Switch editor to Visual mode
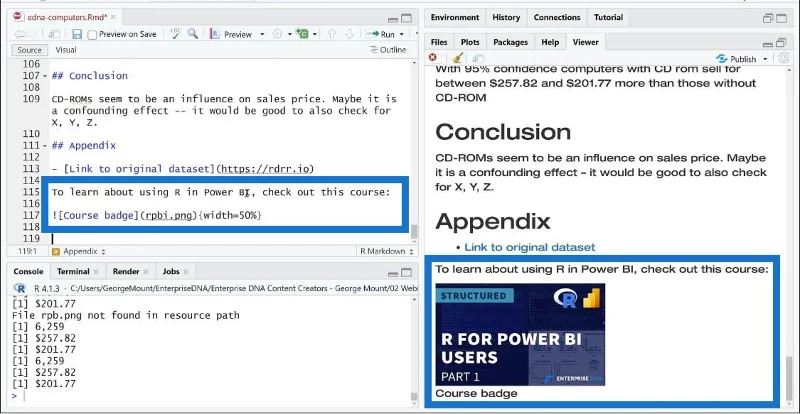800x414 pixels. (66, 50)
